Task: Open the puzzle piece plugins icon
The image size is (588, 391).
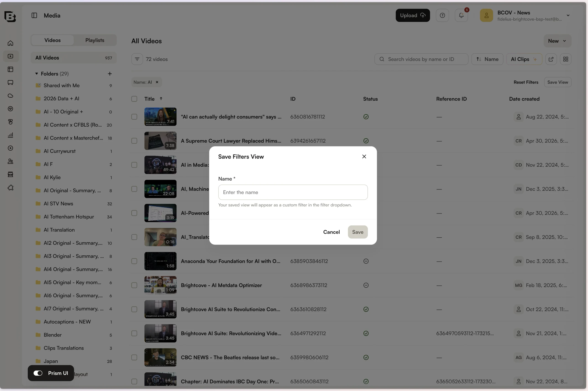Action: tap(10, 188)
